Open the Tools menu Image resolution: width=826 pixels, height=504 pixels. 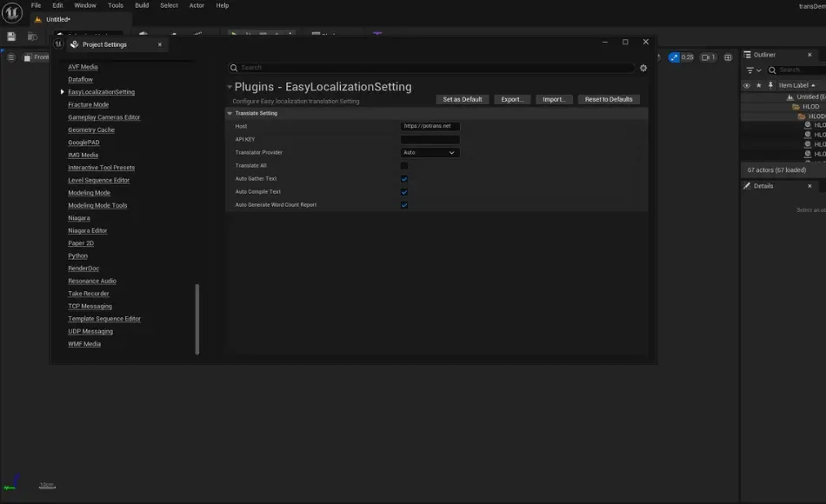pos(116,5)
